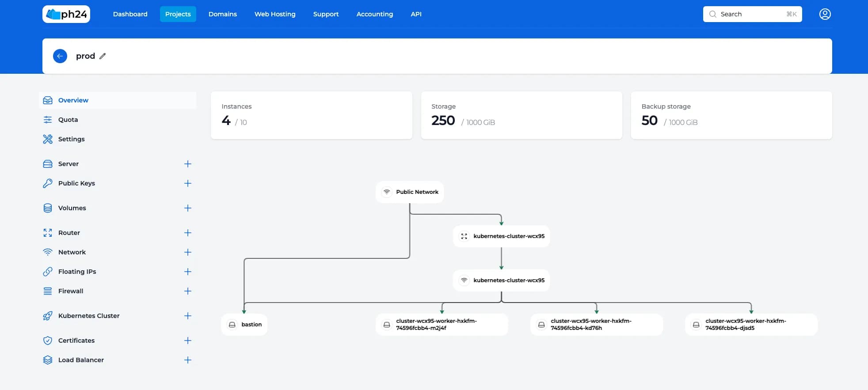Add a new load balancer
This screenshot has height=390, width=868.
tap(188, 360)
